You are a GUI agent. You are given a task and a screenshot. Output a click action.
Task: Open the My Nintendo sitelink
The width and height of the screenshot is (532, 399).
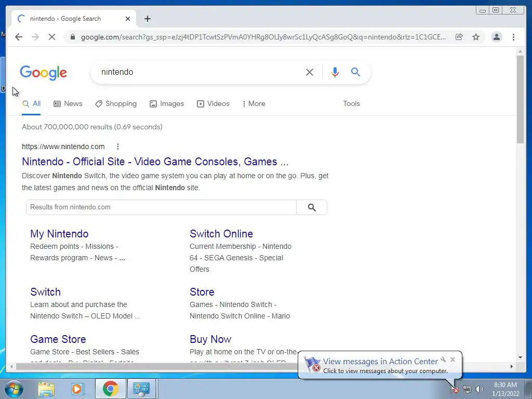[x=59, y=234]
